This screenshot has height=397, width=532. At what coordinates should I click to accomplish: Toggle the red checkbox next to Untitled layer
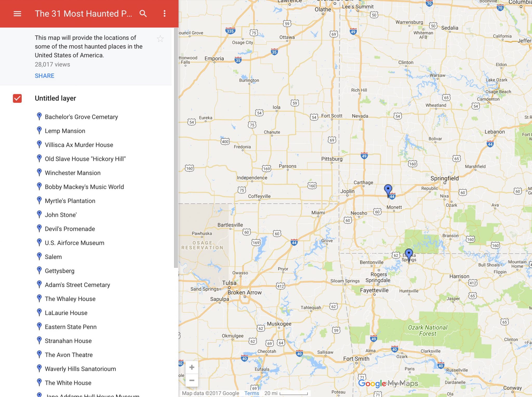[17, 98]
